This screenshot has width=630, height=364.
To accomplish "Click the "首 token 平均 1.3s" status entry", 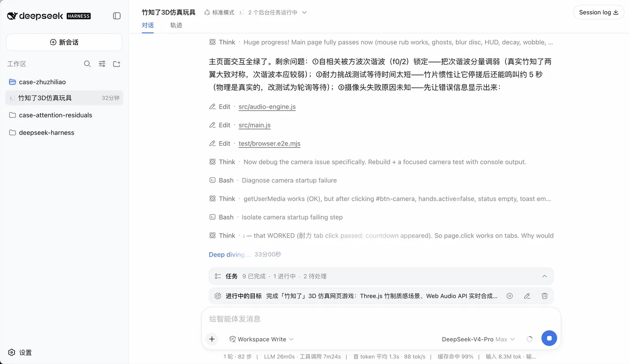I will [375, 356].
